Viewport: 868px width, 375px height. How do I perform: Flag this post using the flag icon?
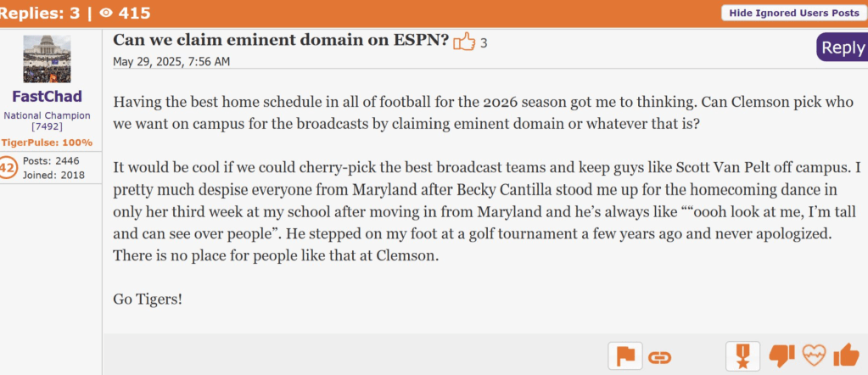tap(625, 356)
